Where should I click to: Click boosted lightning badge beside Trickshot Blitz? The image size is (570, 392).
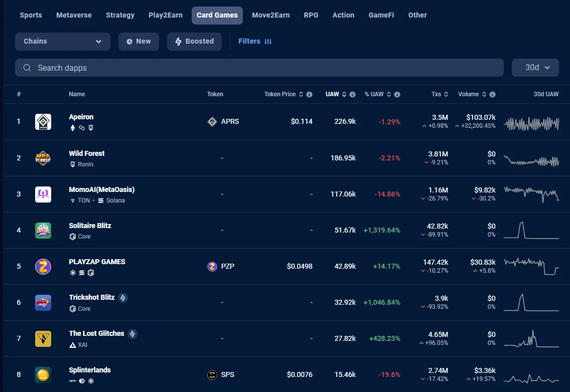123,298
